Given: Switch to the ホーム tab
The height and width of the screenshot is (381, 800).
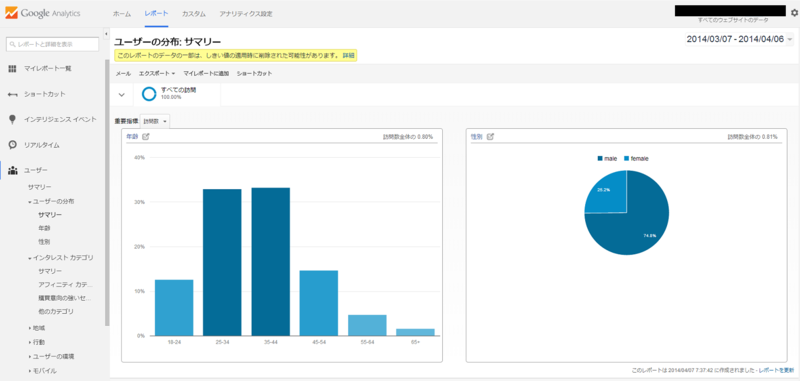Looking at the screenshot, I should [x=122, y=14].
